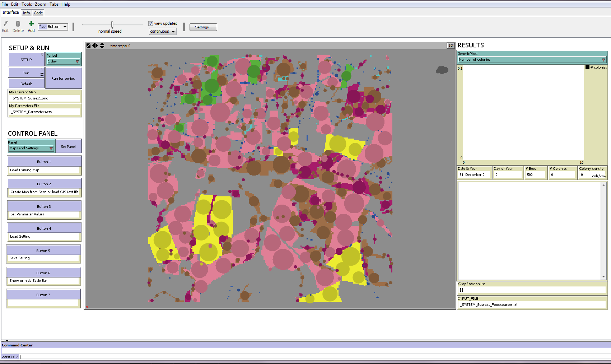The width and height of the screenshot is (611, 364).
Task: Click the output area scrollbar up arrow
Action: [x=603, y=185]
